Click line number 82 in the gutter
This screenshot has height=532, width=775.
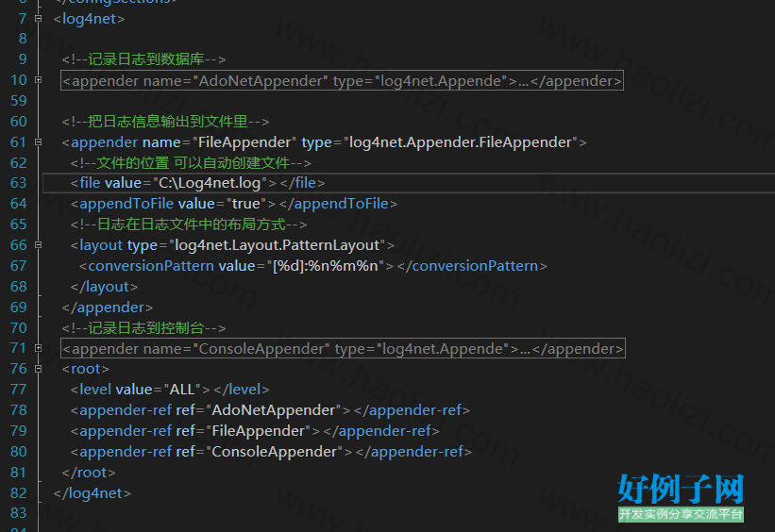coord(18,493)
